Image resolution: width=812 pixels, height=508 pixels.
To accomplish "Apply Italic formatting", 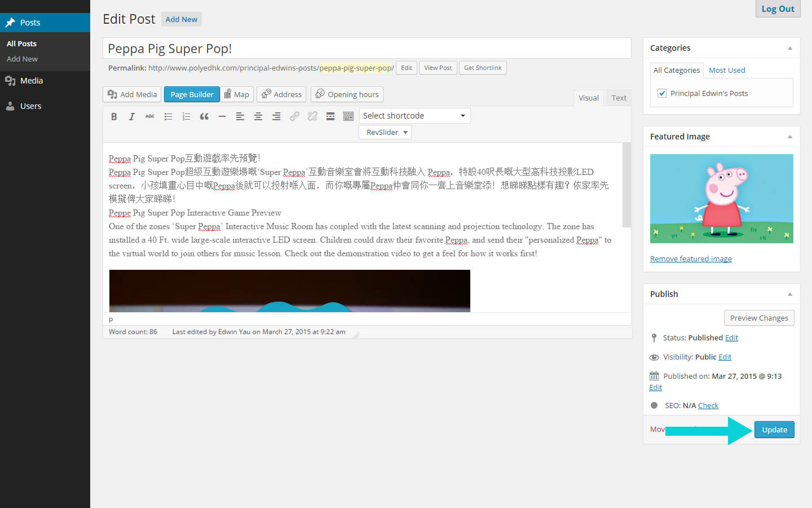I will click(132, 116).
